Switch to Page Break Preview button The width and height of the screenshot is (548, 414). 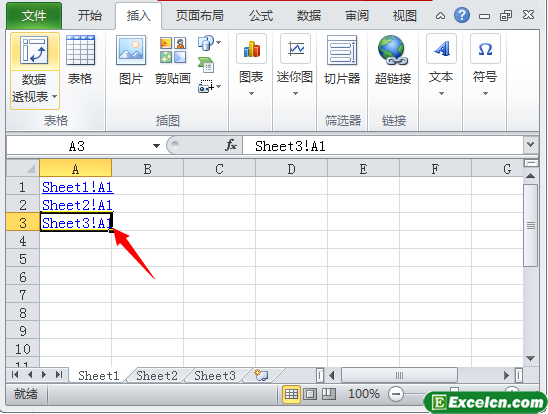pyautogui.click(x=329, y=394)
